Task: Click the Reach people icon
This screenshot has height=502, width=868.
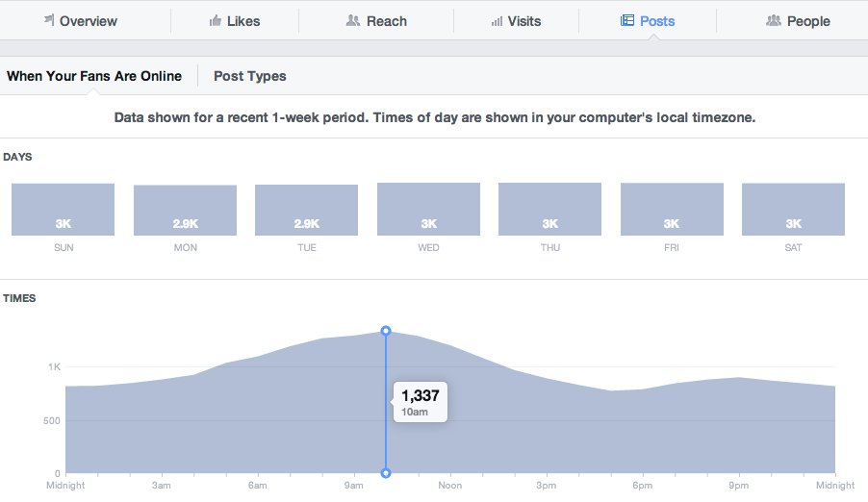Action: (353, 20)
